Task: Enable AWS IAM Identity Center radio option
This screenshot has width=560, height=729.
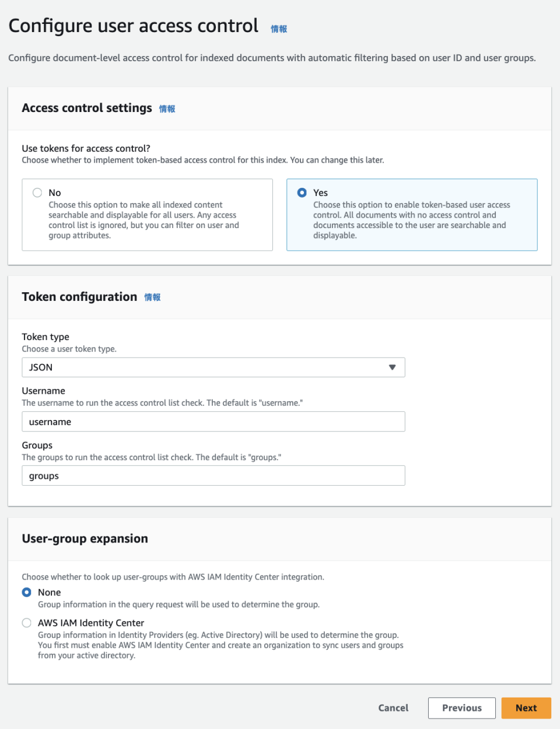Action: [x=27, y=623]
